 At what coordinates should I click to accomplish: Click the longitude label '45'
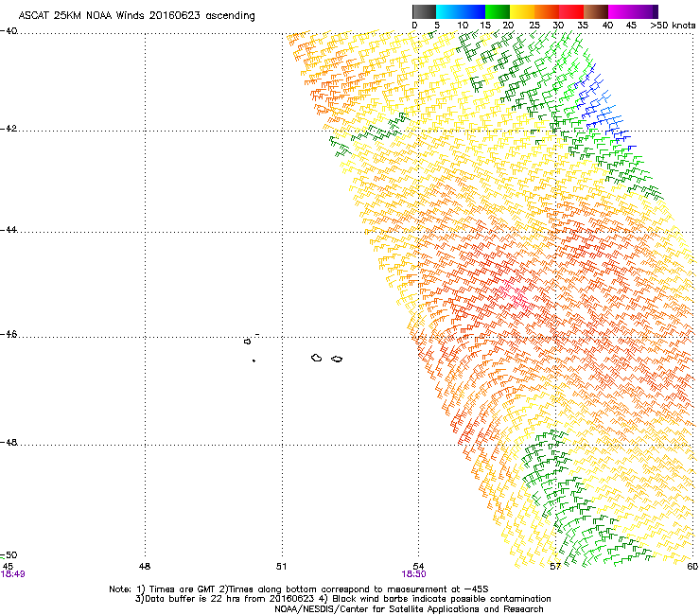tap(8, 566)
